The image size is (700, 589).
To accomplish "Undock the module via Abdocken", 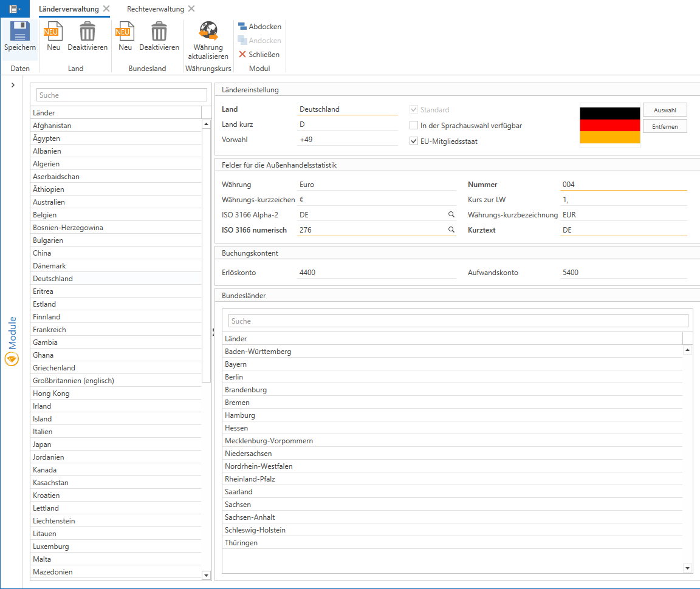I will pos(259,27).
